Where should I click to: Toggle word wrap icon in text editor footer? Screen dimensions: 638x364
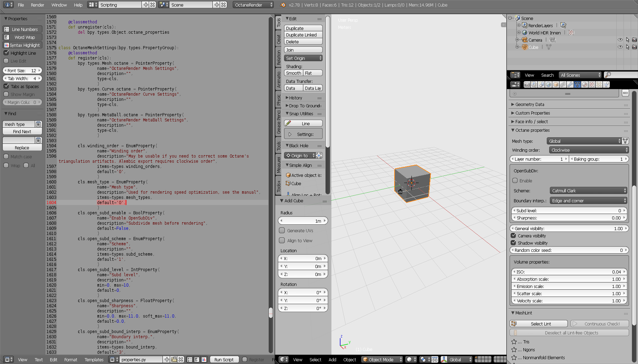[x=197, y=359]
